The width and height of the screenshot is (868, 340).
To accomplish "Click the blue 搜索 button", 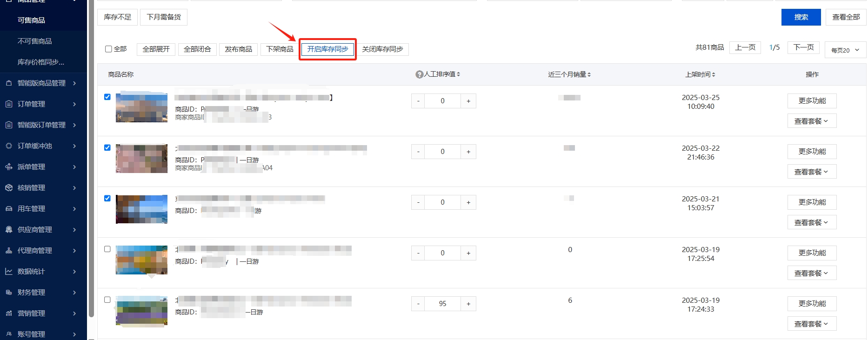I will tap(801, 17).
